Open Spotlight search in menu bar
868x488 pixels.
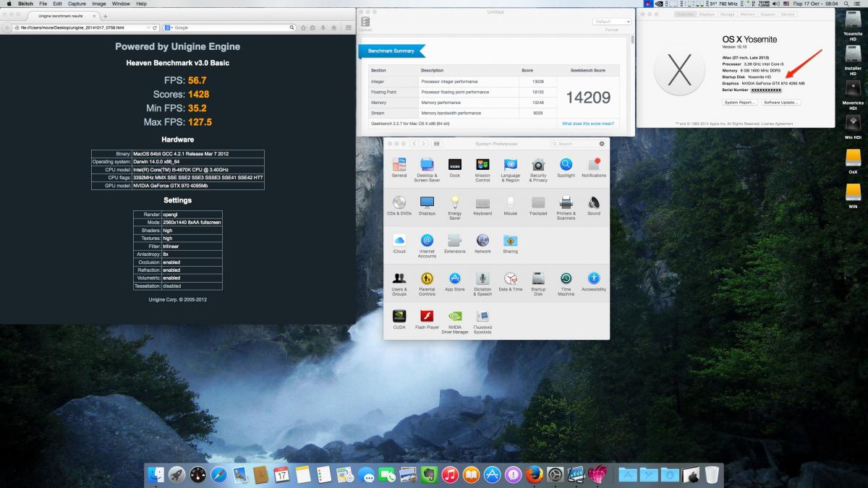point(848,4)
